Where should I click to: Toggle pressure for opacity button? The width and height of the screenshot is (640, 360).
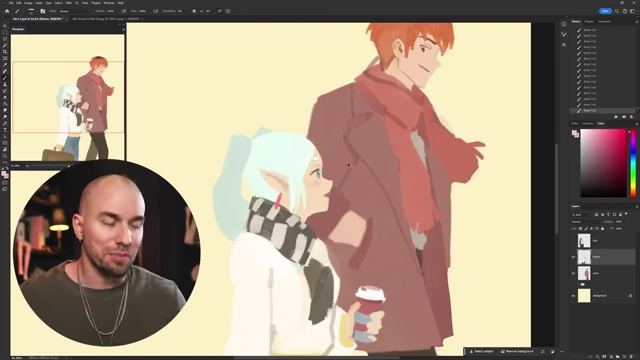pos(124,11)
